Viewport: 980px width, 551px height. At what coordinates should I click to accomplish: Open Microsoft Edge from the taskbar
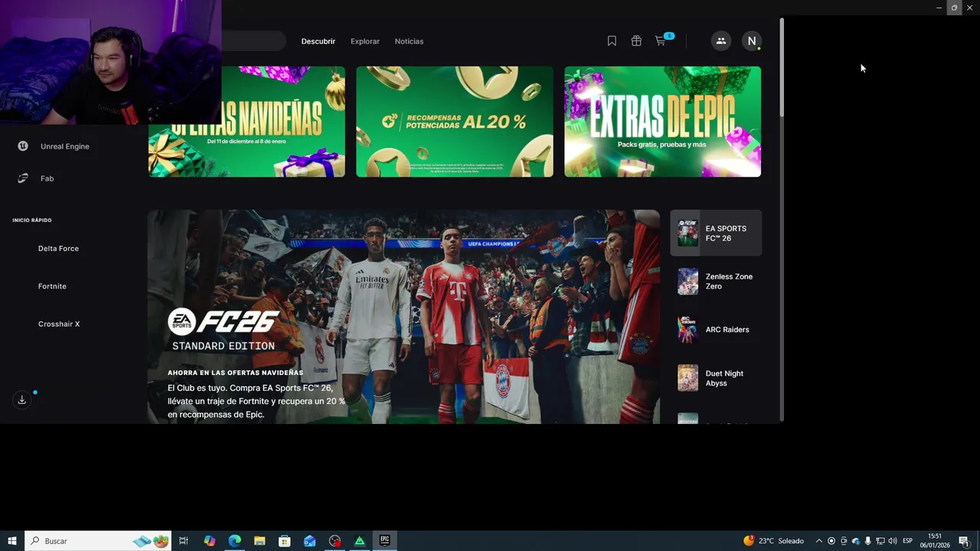[234, 541]
